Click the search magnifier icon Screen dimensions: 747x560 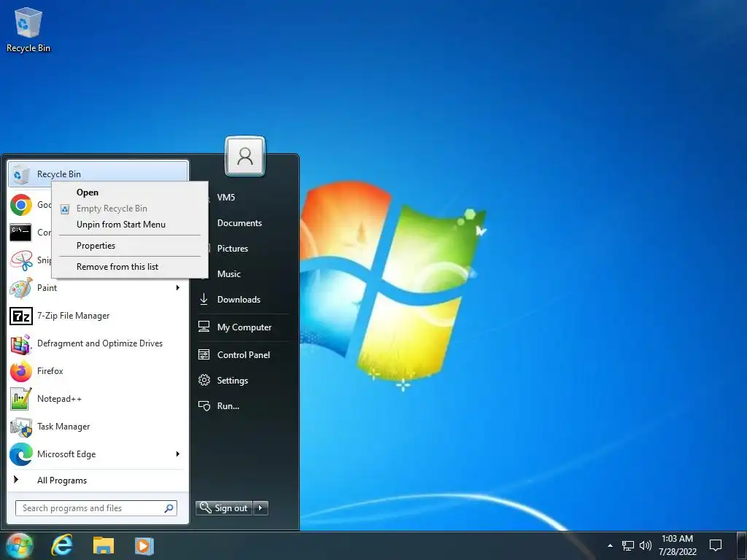[169, 508]
